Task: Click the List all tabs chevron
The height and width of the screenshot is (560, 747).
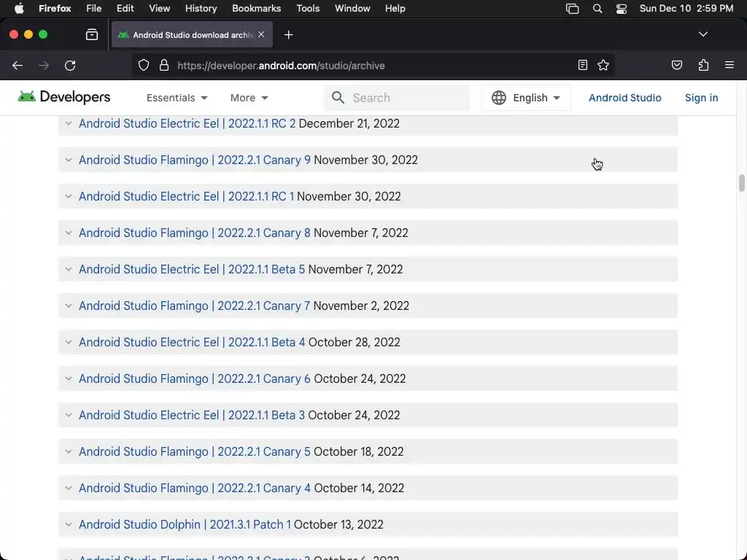Action: point(703,34)
